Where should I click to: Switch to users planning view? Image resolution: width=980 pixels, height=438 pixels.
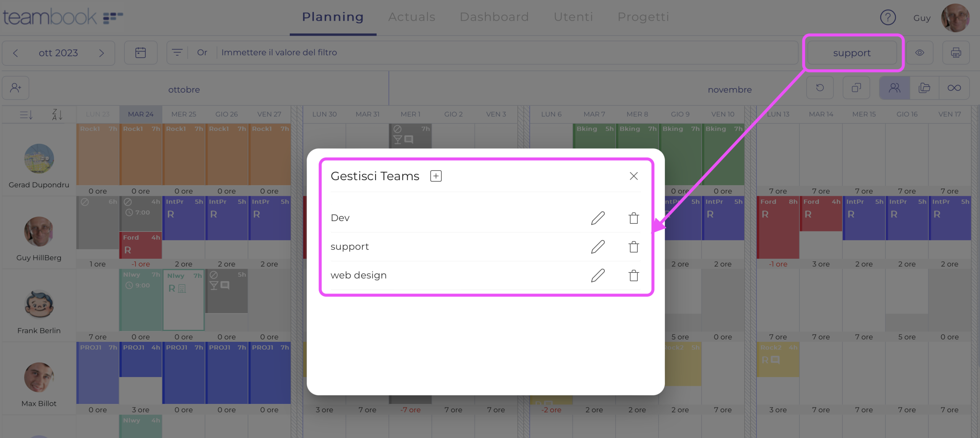pyautogui.click(x=894, y=88)
